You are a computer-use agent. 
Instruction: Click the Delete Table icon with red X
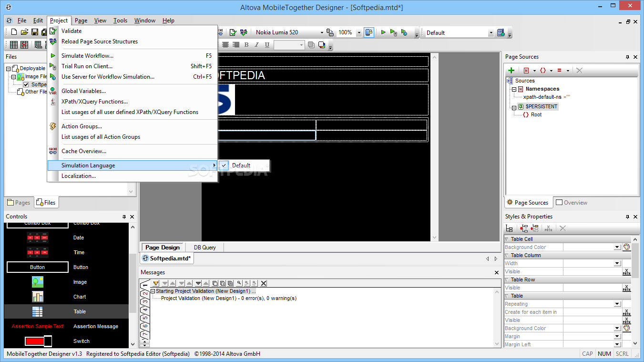24,45
